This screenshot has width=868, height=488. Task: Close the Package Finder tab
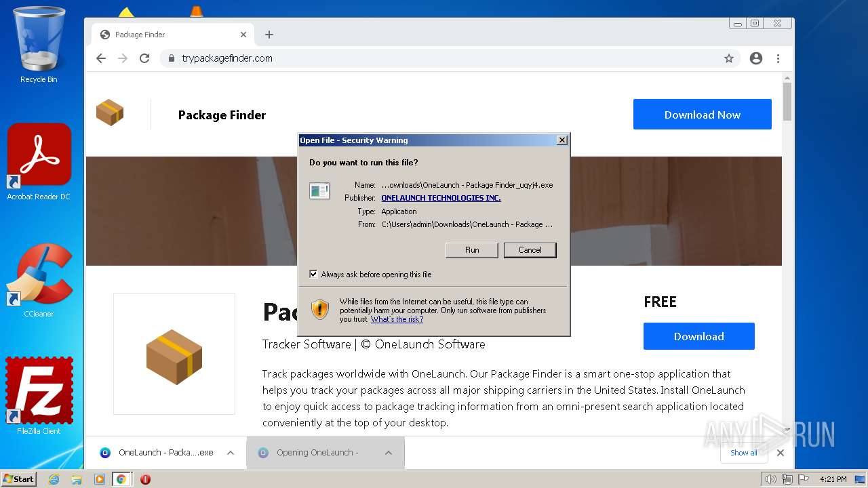pyautogui.click(x=243, y=35)
